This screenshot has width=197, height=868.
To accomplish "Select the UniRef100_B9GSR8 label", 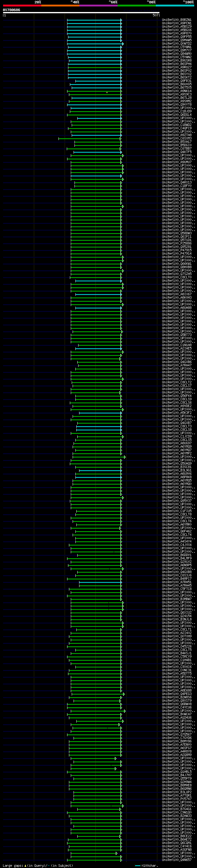I will (176, 61).
